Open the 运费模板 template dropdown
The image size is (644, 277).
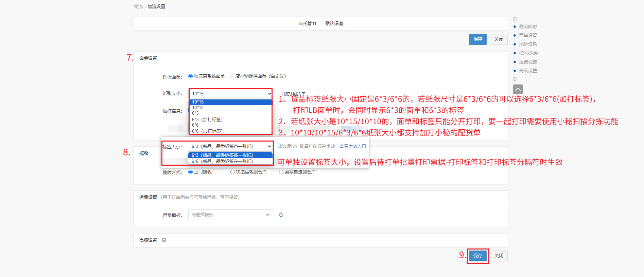pos(230,215)
